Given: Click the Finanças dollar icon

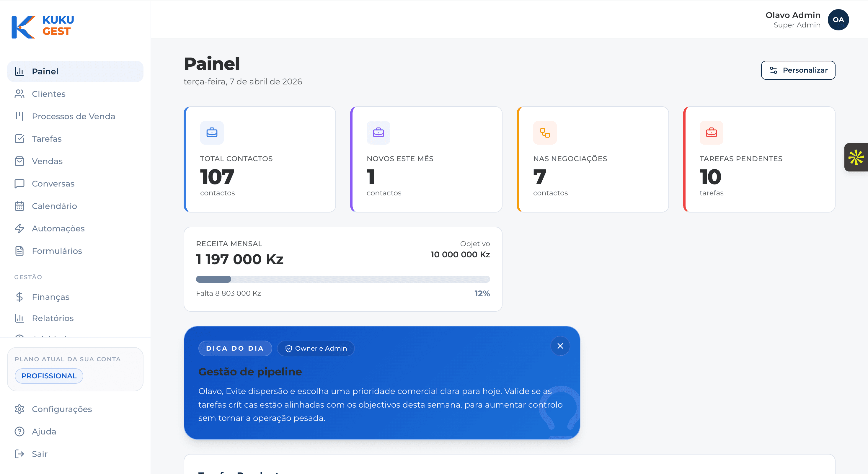Looking at the screenshot, I should pyautogui.click(x=19, y=297).
